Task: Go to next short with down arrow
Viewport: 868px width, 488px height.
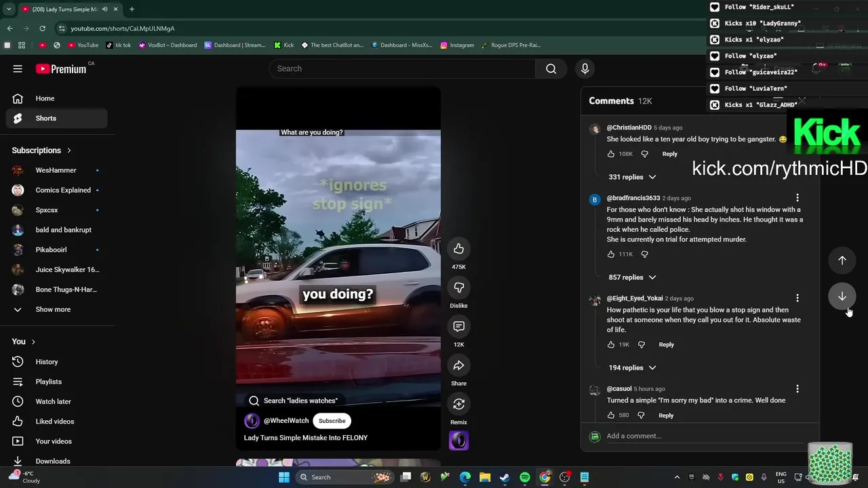Action: pyautogui.click(x=842, y=296)
